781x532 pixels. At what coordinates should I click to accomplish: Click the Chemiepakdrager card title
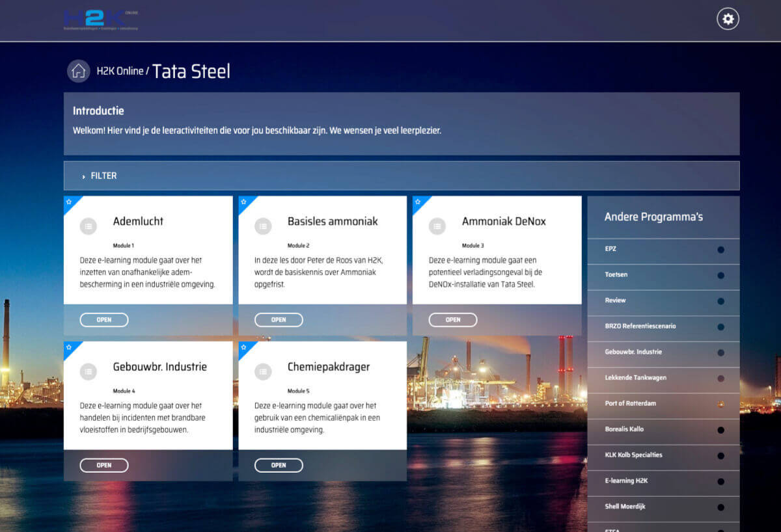click(x=329, y=367)
